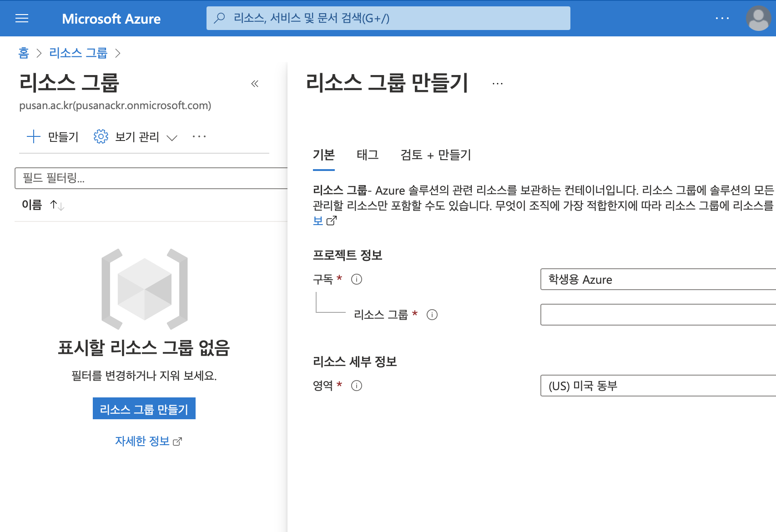Select the 기본 tab
This screenshot has height=532, width=776.
coord(324,155)
